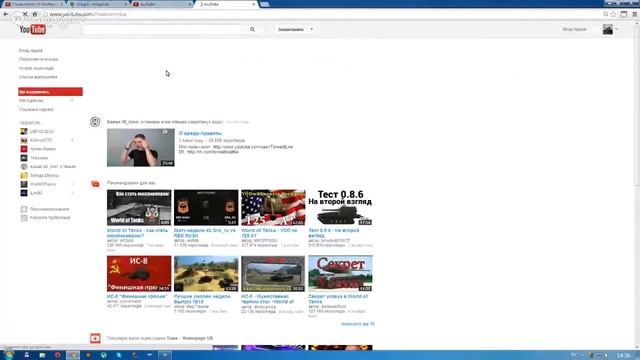Open Opera from the taskbar
This screenshot has height=360, width=640.
[57, 355]
